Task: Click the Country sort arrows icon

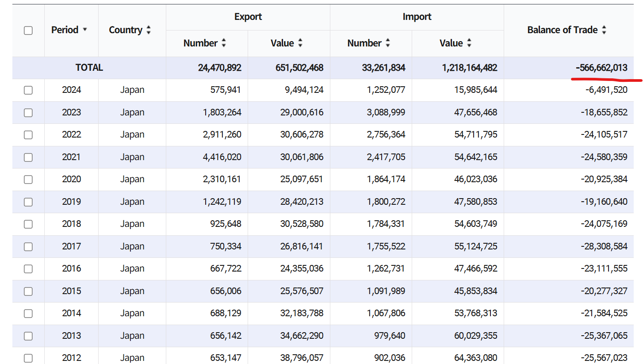Action: 149,30
